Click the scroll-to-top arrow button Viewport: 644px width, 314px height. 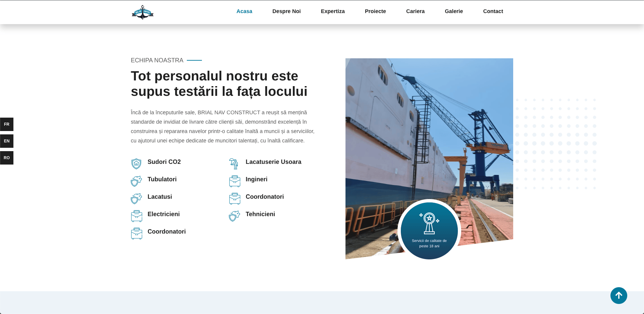pos(619,296)
